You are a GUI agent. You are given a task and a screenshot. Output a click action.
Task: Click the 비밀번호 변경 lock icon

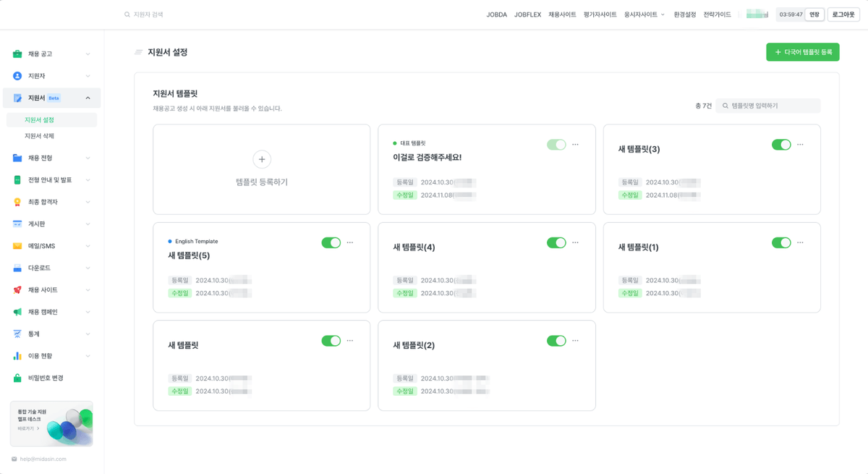pyautogui.click(x=17, y=378)
